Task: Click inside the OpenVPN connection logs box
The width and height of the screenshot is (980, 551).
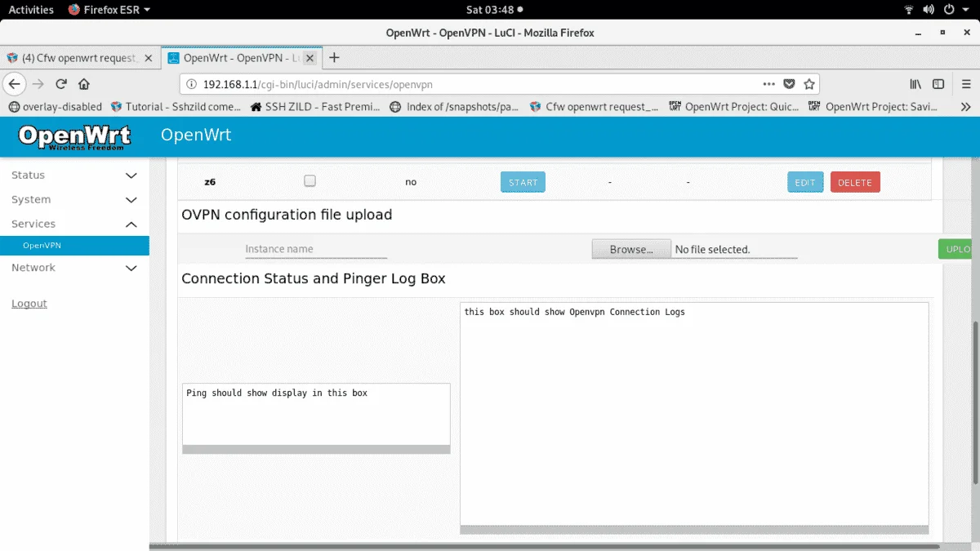Action: (x=694, y=414)
